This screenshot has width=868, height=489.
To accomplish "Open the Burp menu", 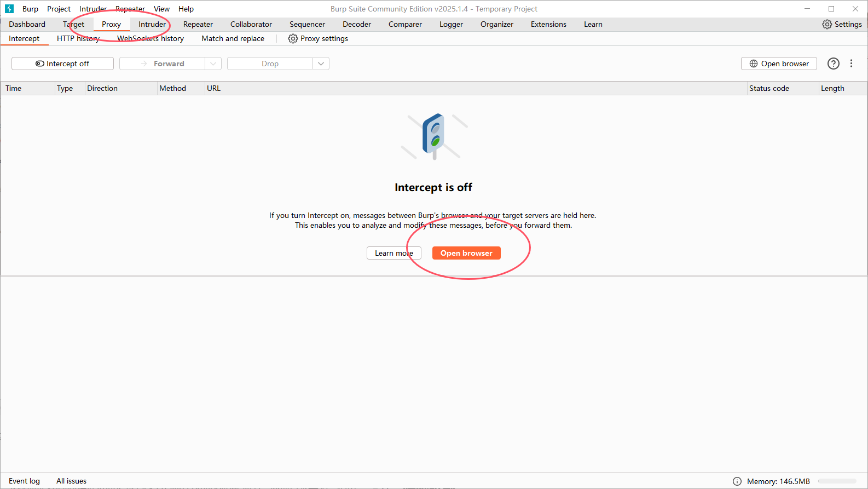I will (x=30, y=9).
